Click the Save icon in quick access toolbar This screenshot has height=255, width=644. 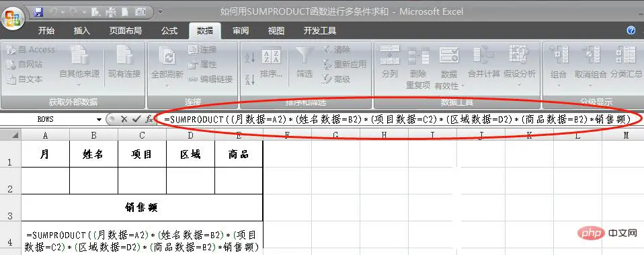[38, 12]
